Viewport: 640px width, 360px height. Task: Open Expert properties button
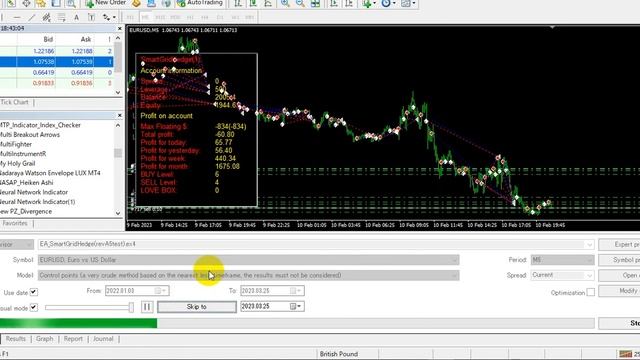pyautogui.click(x=620, y=244)
